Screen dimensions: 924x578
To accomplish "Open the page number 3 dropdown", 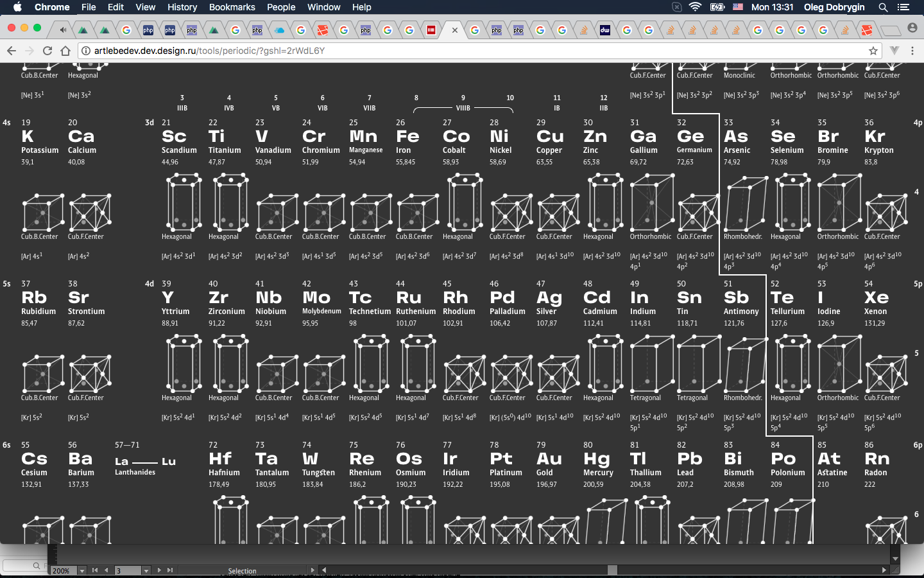I will click(146, 570).
